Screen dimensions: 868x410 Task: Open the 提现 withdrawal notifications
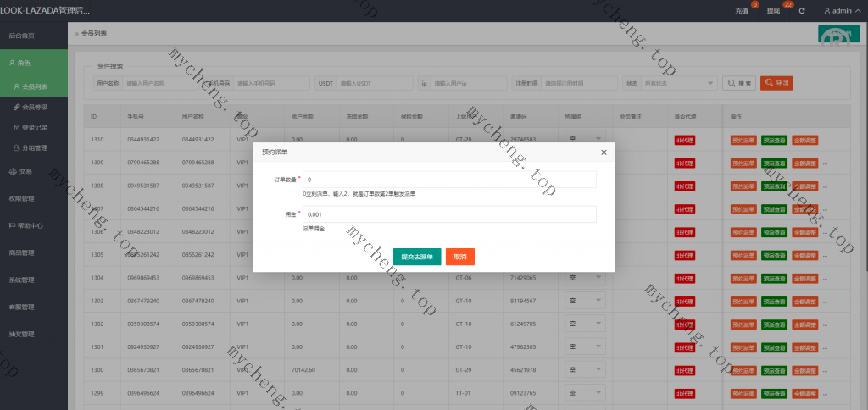[773, 11]
